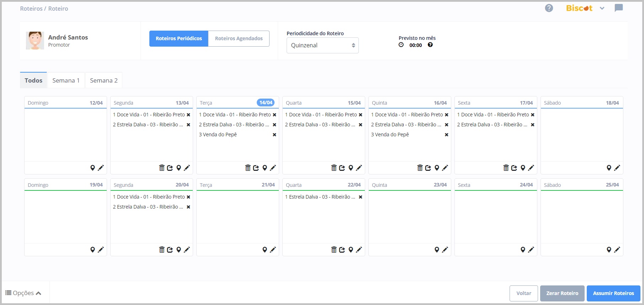
Task: Click the Assumir Roteiros button
Action: pos(613,293)
